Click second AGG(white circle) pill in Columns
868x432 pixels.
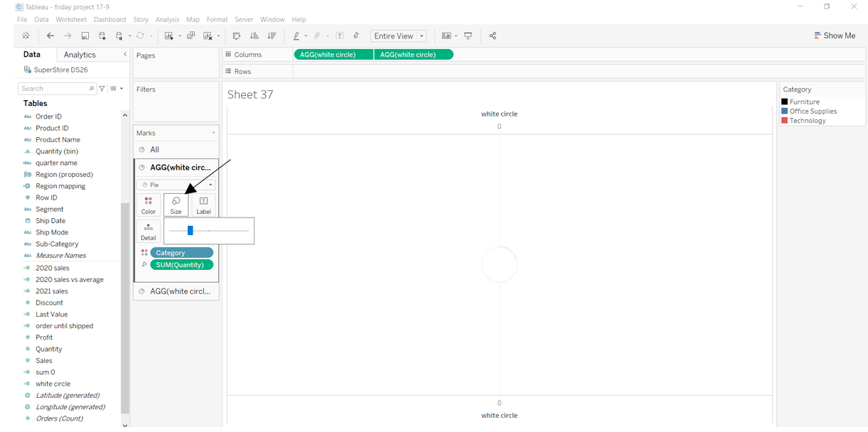pyautogui.click(x=414, y=54)
